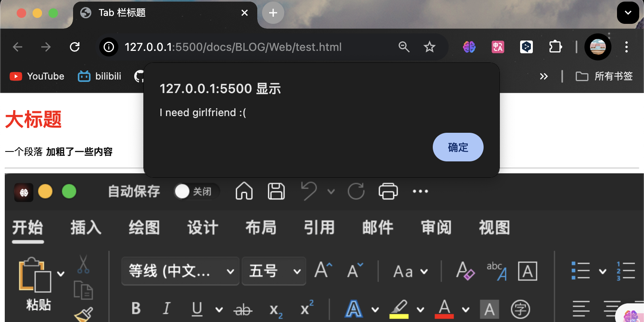
Task: Expand the paste options dropdown arrow
Action: [61, 274]
